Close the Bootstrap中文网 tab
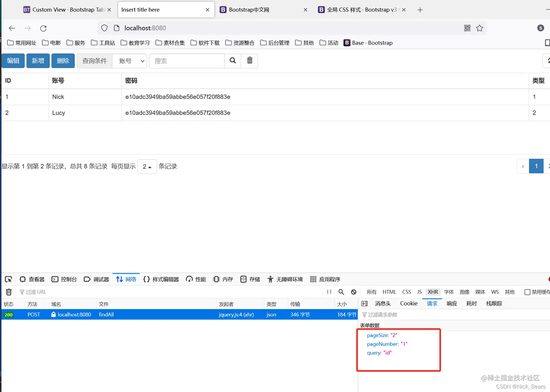Screen dimensions: 550x392 (306, 10)
